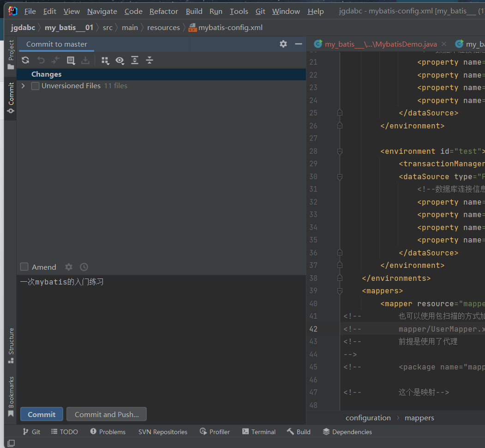Click resources breadcrumb in navigation bar
Image resolution: width=485 pixels, height=448 pixels.
coord(163,28)
